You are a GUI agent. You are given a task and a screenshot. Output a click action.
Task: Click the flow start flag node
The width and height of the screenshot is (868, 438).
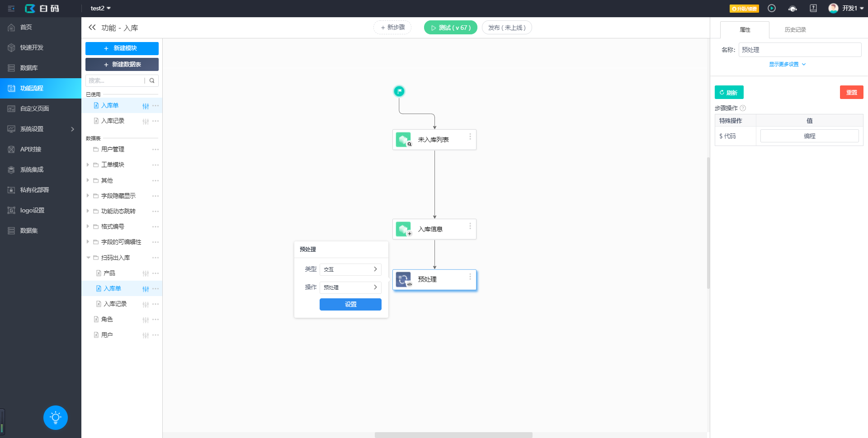(399, 91)
